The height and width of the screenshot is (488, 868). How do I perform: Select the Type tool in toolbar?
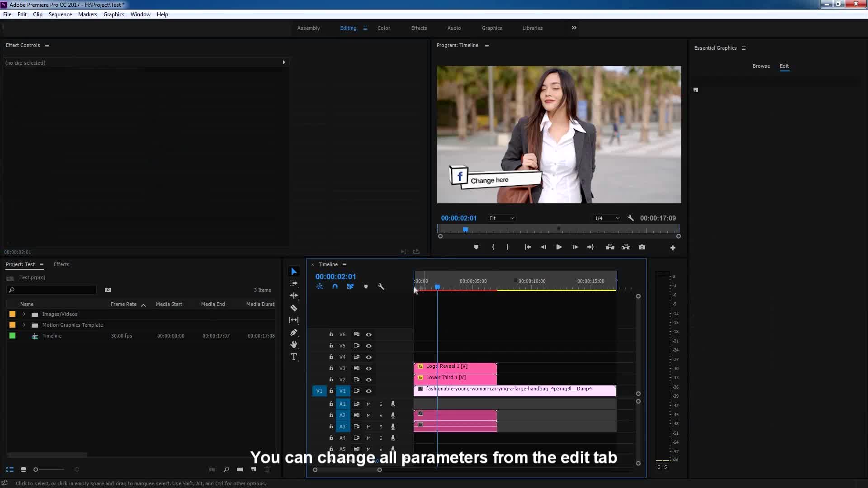tap(293, 357)
